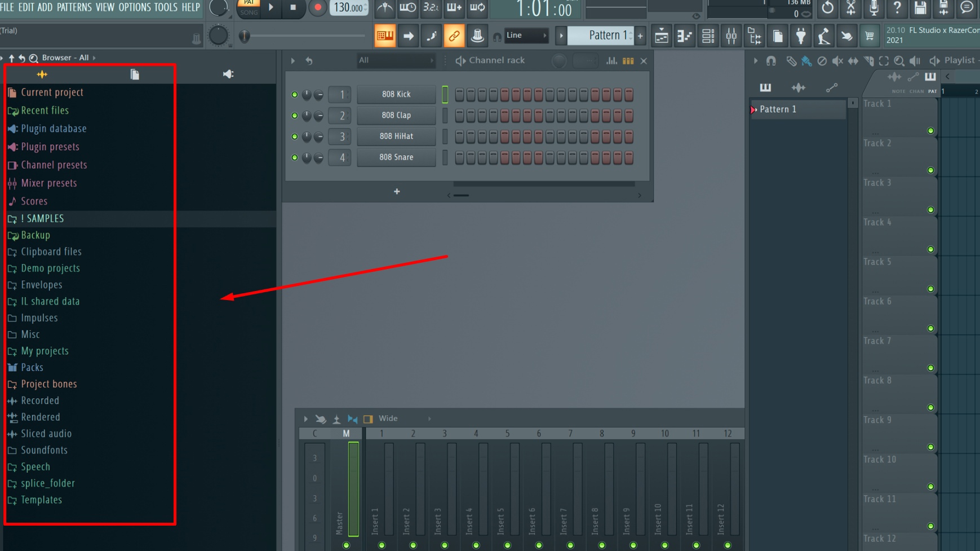Screen dimensions: 980x551
Task: Open the Channel rack view icon
Action: click(x=708, y=36)
